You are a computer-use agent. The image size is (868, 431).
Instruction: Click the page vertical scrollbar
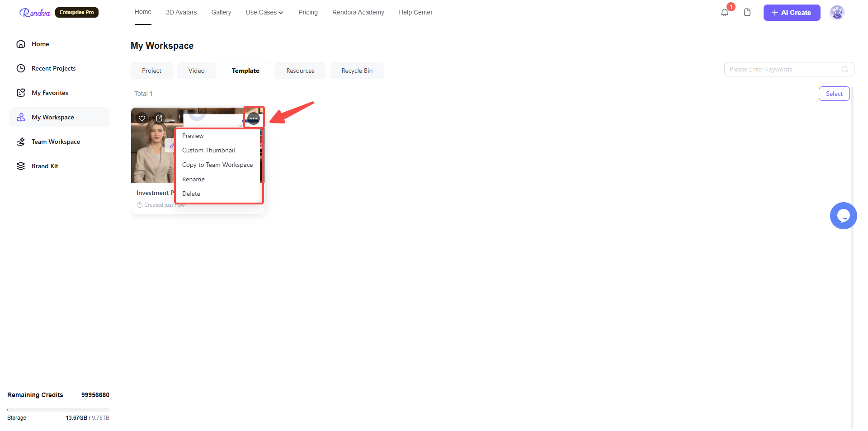tap(852, 258)
